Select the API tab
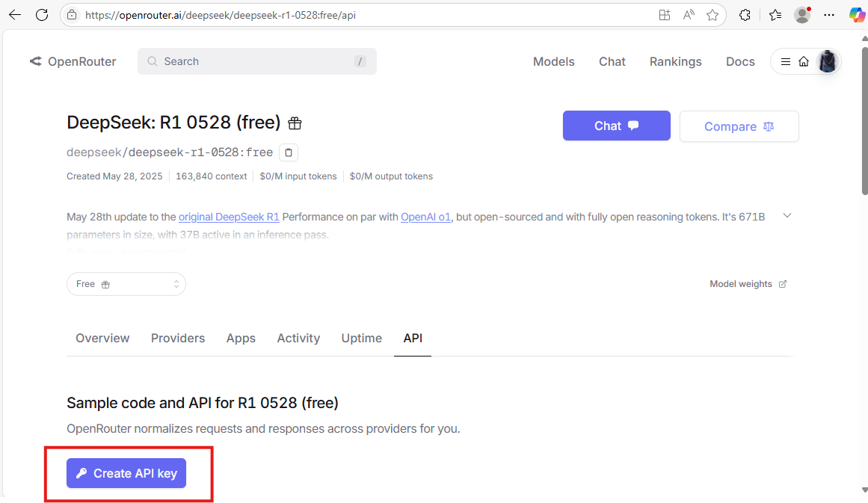Screen dimensions: 868x503 coord(413,338)
